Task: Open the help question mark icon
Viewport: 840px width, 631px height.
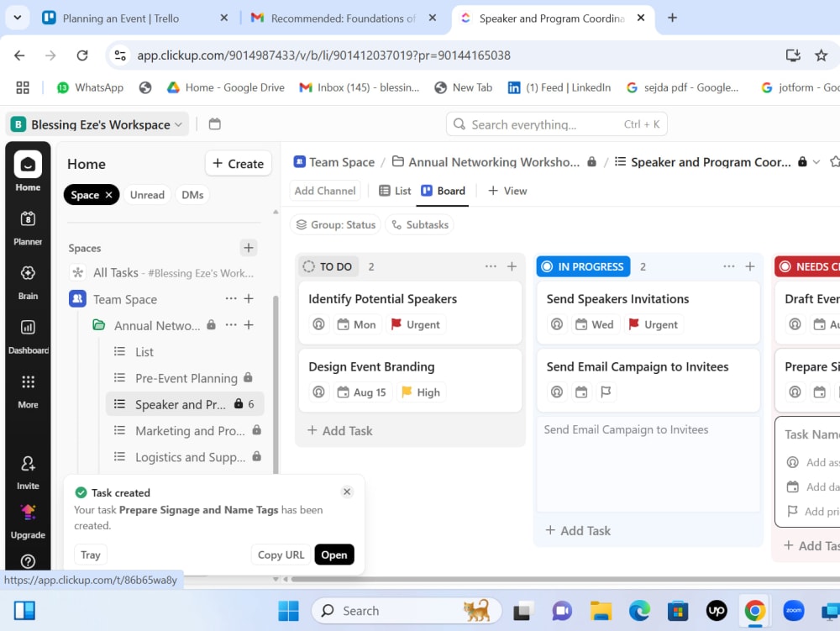Action: pos(28,560)
